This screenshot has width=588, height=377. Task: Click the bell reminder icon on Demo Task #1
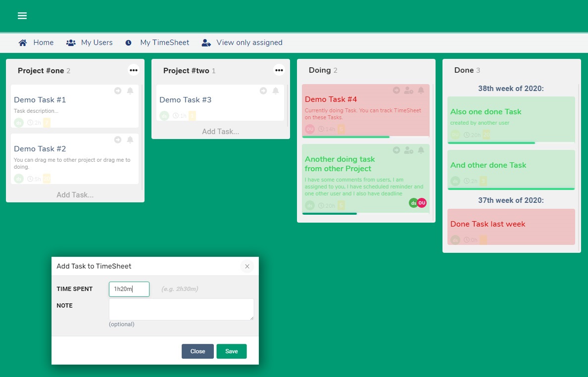pos(130,91)
